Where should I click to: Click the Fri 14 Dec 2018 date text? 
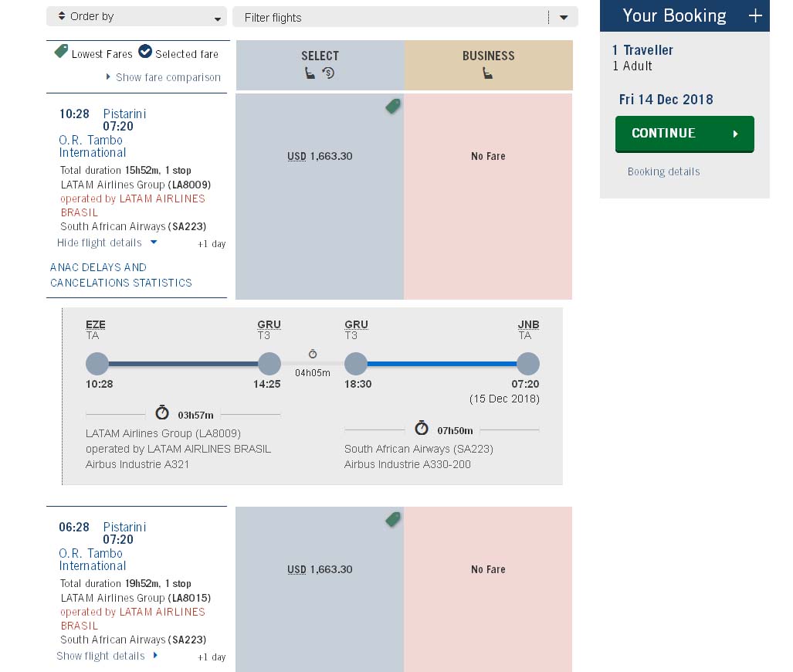[x=666, y=100]
